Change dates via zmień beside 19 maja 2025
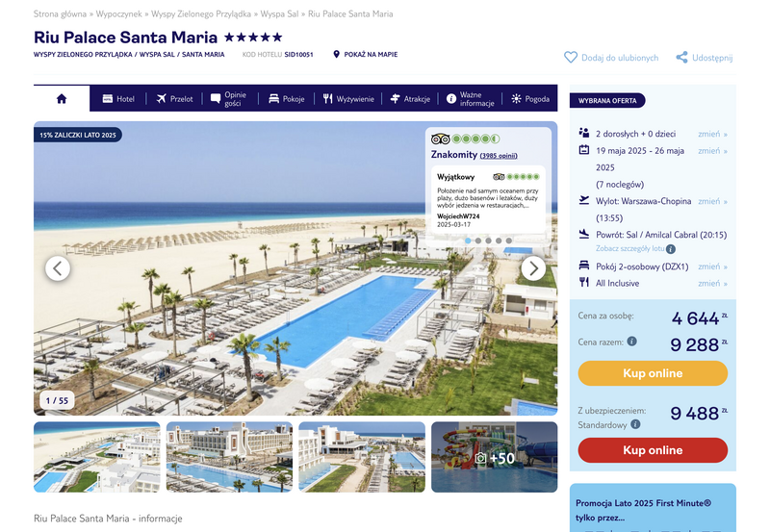The height and width of the screenshot is (532, 770). pyautogui.click(x=712, y=151)
